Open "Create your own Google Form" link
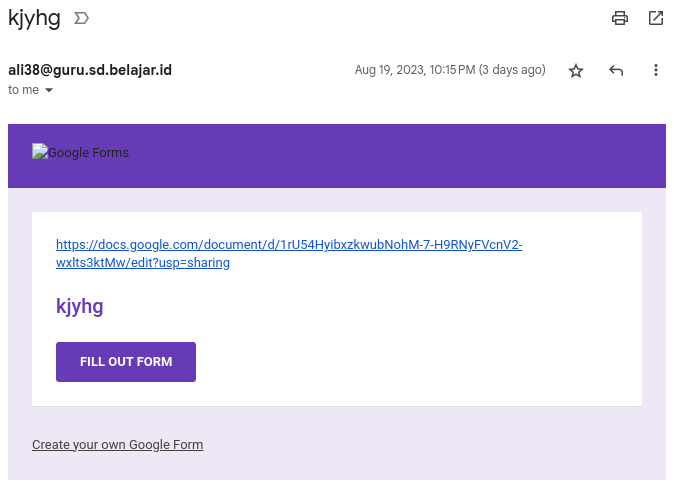 point(117,445)
